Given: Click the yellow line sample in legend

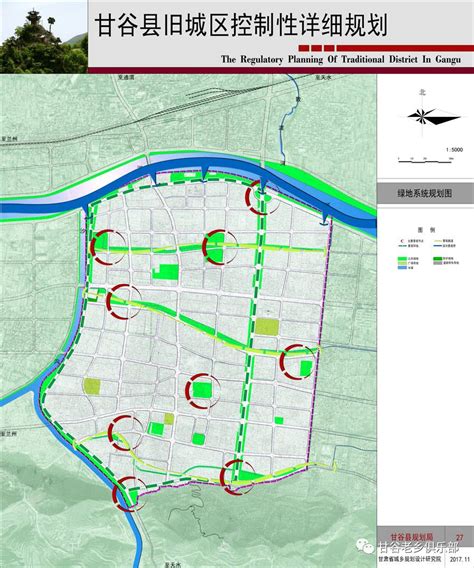Looking at the screenshot, I should [437, 241].
